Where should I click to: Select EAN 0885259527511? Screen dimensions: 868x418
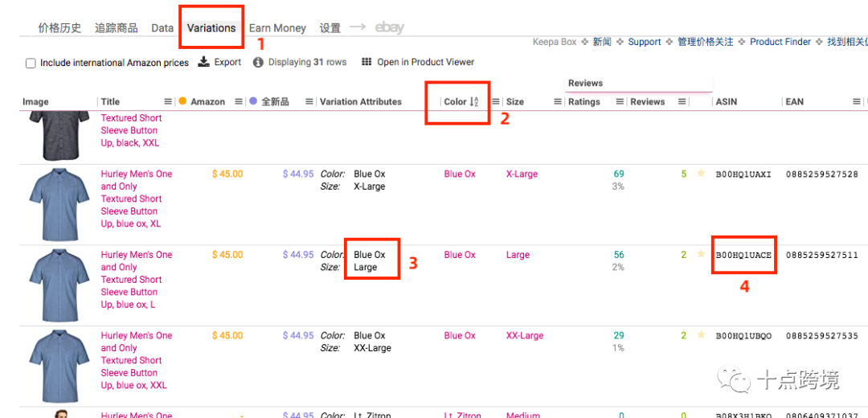[x=822, y=256]
